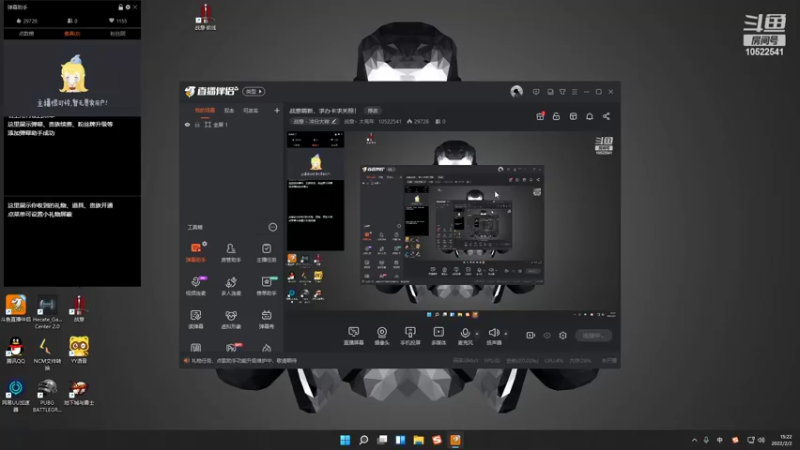Select middle orange tab in 弹幕助手 overlay
The height and width of the screenshot is (450, 800).
72,34
